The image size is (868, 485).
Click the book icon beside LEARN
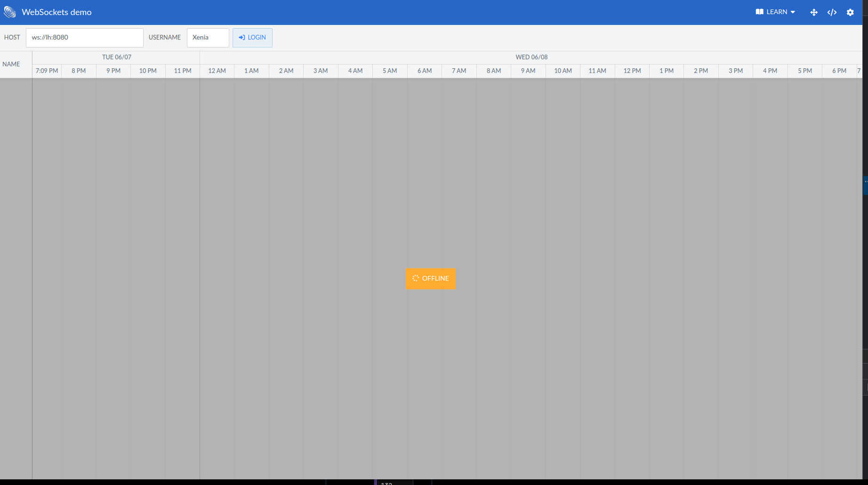(759, 11)
